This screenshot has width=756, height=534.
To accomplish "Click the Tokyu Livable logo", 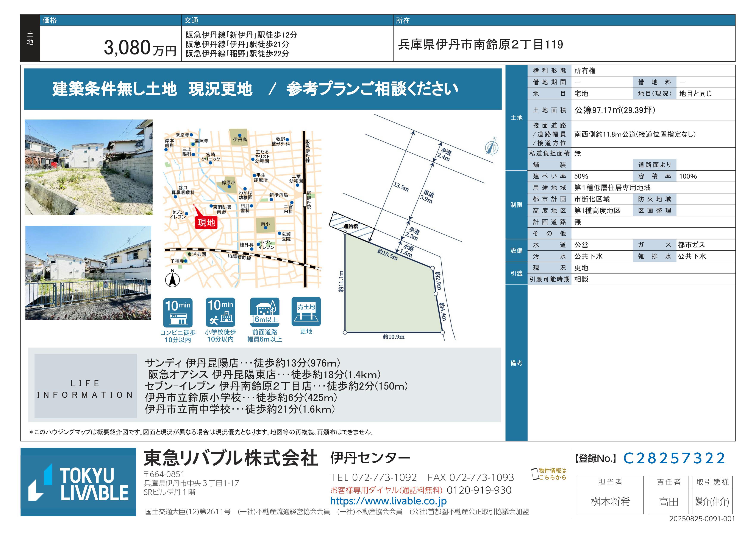I will [x=78, y=482].
